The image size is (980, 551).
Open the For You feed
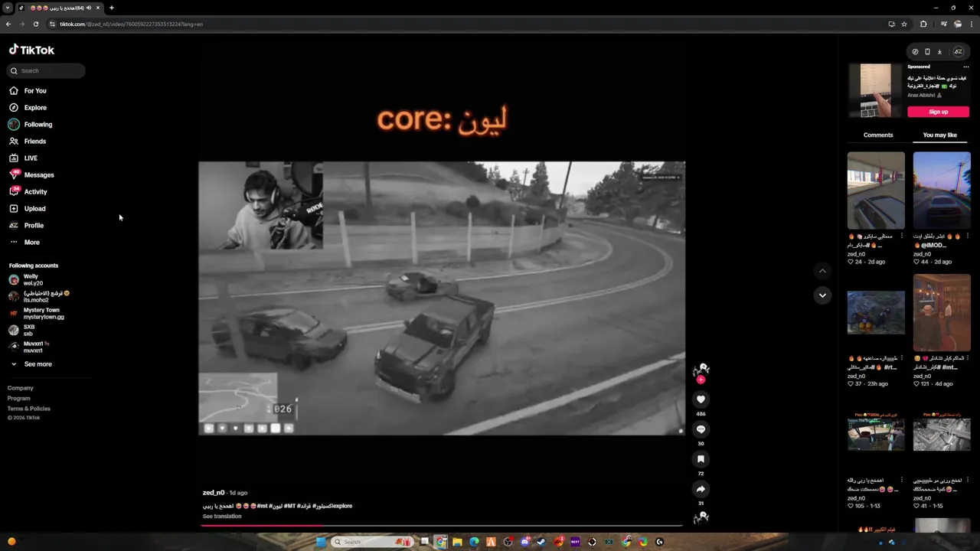pos(28,90)
